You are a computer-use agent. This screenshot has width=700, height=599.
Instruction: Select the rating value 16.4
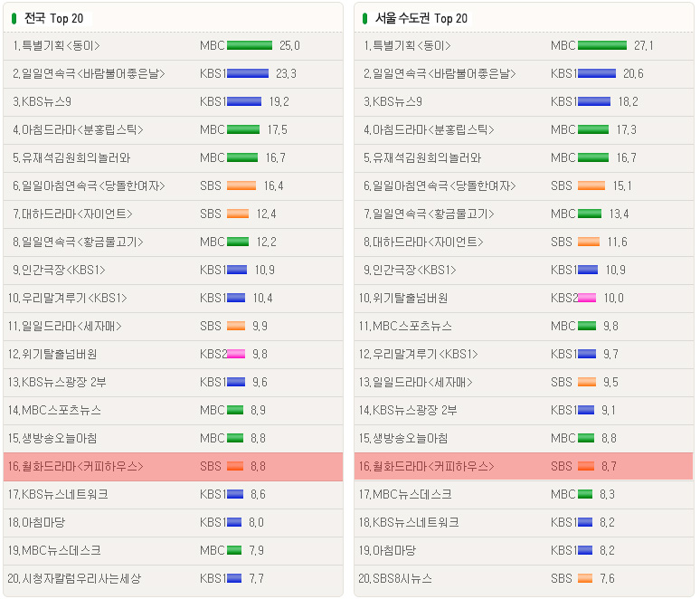click(274, 185)
